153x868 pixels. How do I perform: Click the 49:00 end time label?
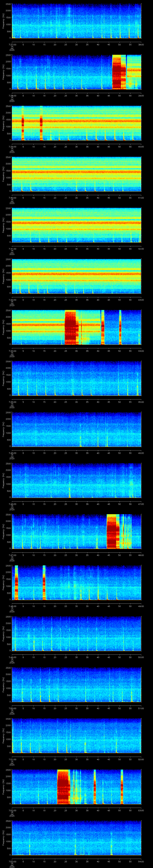(141, 606)
